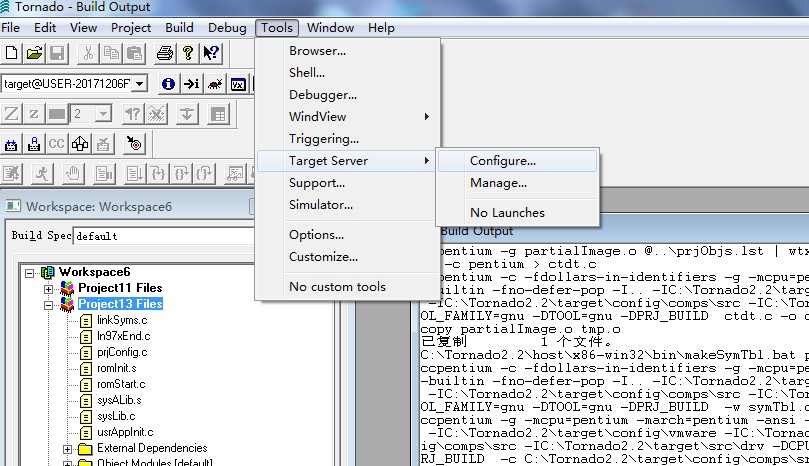Choose Support... from the Tools menu
This screenshot has height=466, width=809.
click(347, 183)
